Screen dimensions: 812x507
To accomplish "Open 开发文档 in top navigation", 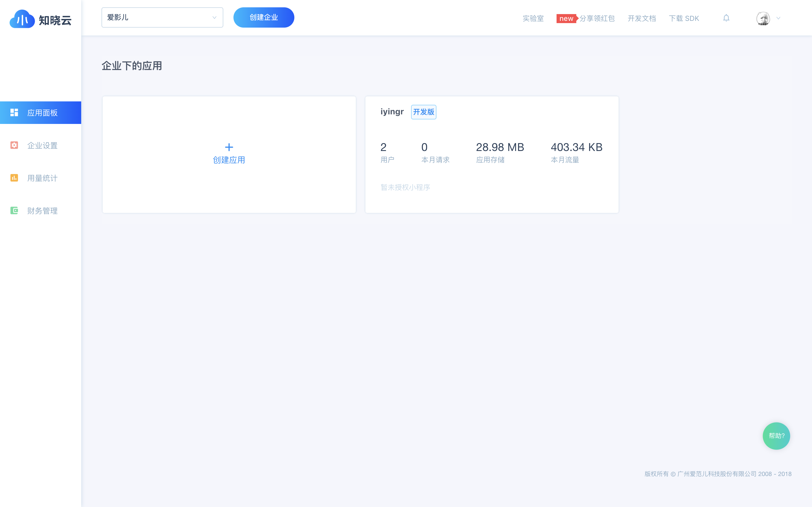I will click(x=641, y=18).
